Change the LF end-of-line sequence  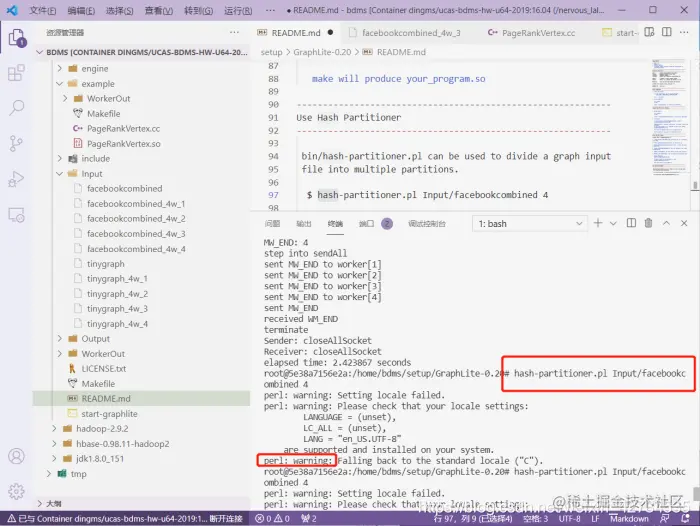click(595, 518)
